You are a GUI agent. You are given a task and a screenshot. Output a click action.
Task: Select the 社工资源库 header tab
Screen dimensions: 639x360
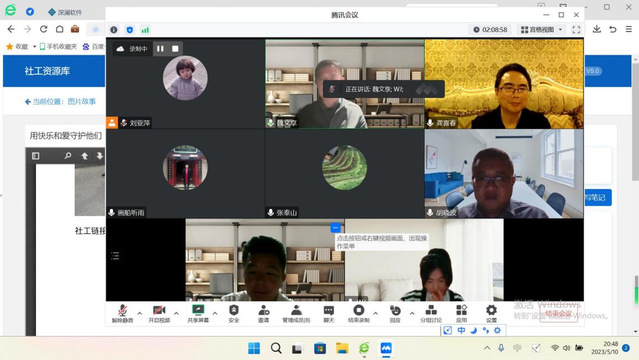(47, 71)
